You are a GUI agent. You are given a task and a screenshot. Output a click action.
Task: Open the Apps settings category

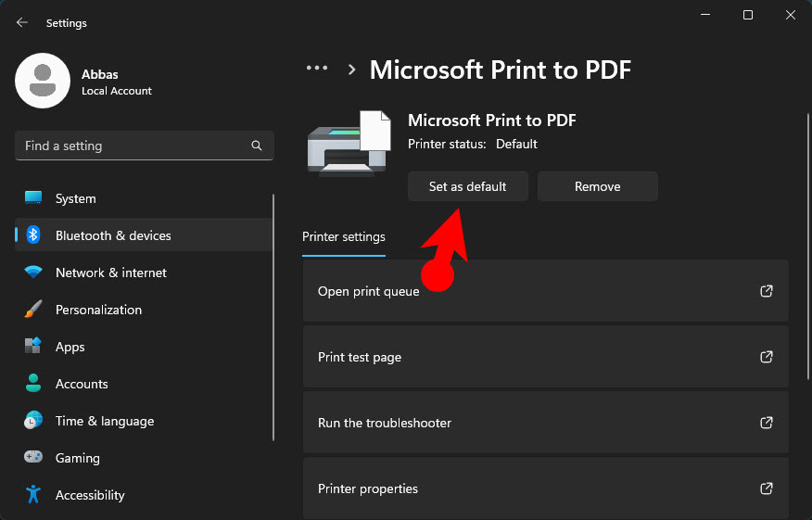(70, 347)
